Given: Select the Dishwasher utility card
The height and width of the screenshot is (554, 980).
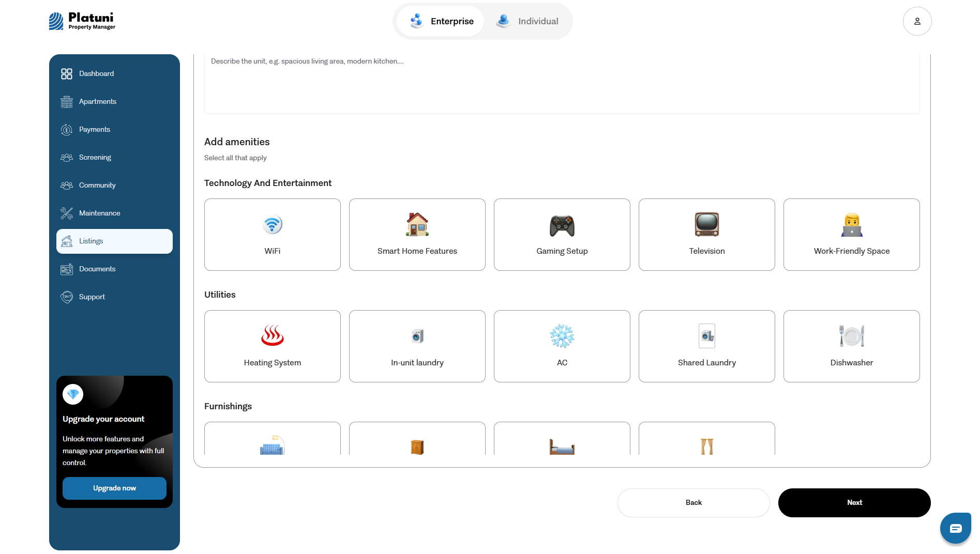Looking at the screenshot, I should point(852,346).
